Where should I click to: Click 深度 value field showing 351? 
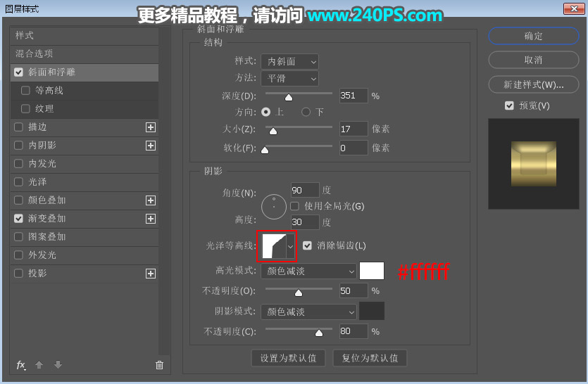coord(354,96)
